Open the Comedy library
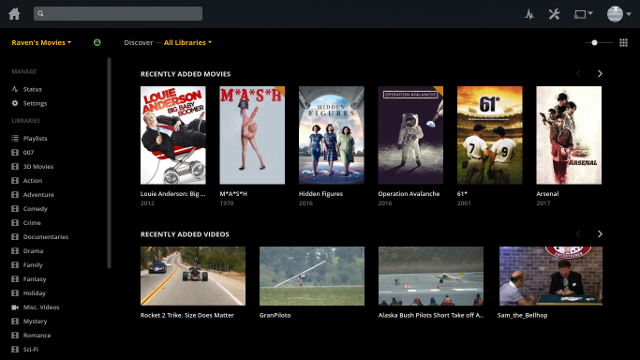This screenshot has height=360, width=640. tap(35, 209)
